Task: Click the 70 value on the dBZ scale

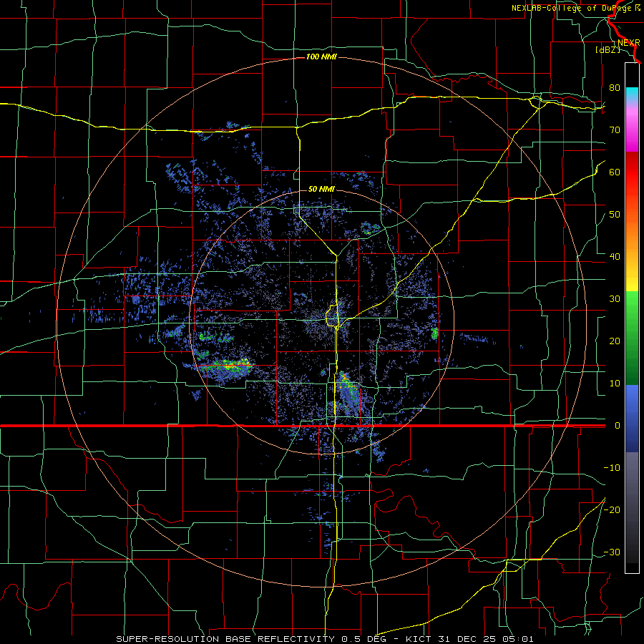Action: [615, 130]
